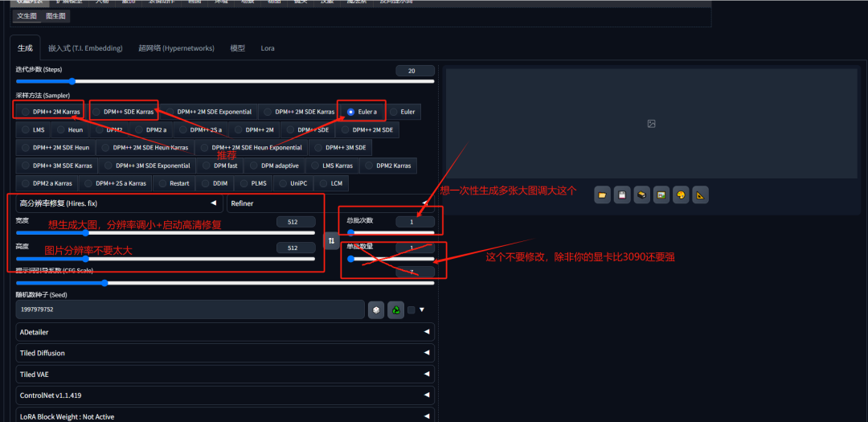
Task: Randomize seed with the dice icon
Action: tap(376, 310)
